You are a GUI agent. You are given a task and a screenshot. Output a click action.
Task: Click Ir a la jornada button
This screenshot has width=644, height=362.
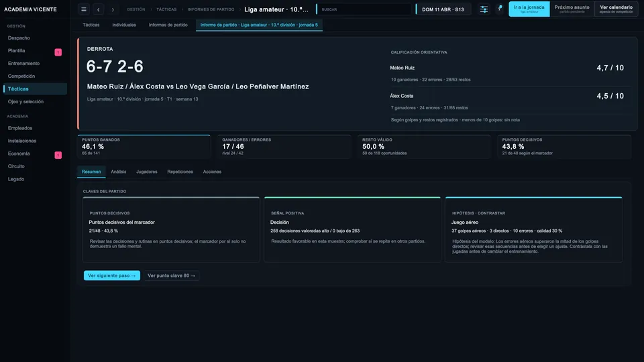(x=529, y=9)
